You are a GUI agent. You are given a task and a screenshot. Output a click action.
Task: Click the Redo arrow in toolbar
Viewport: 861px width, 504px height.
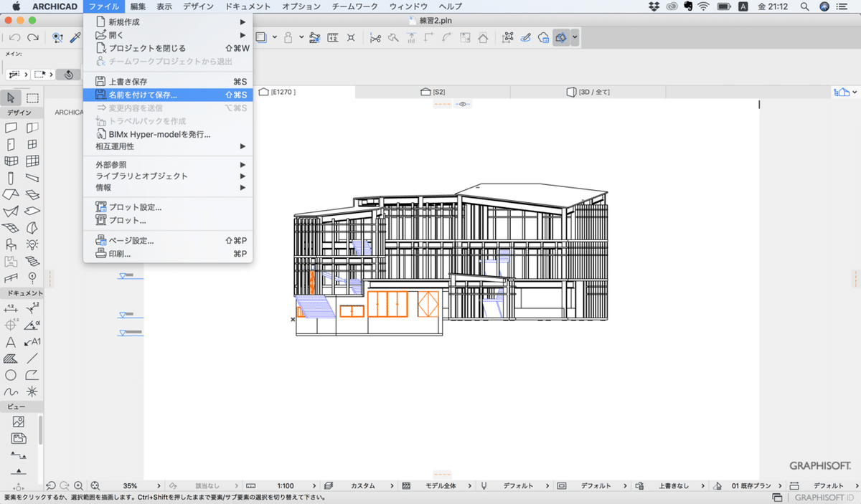pyautogui.click(x=32, y=37)
